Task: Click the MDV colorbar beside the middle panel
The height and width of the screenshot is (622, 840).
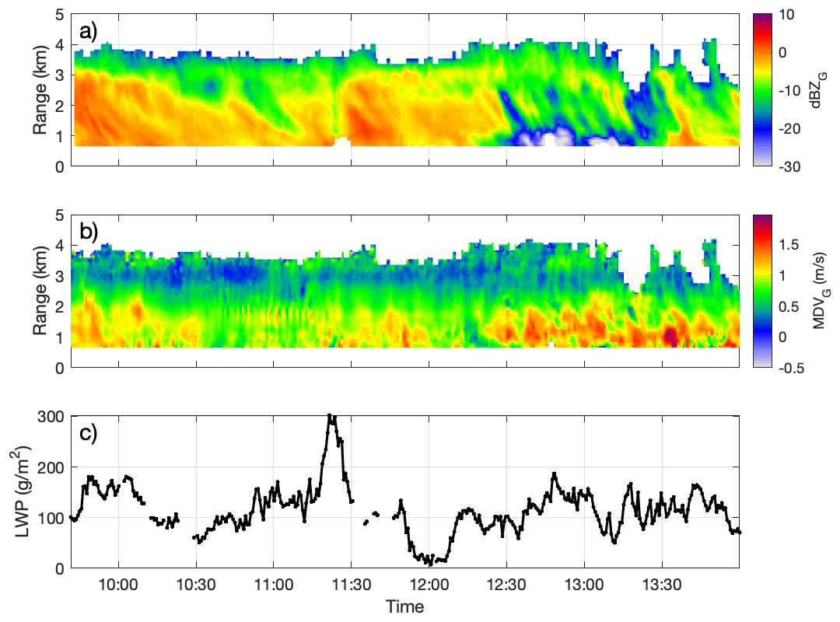Action: [x=764, y=291]
